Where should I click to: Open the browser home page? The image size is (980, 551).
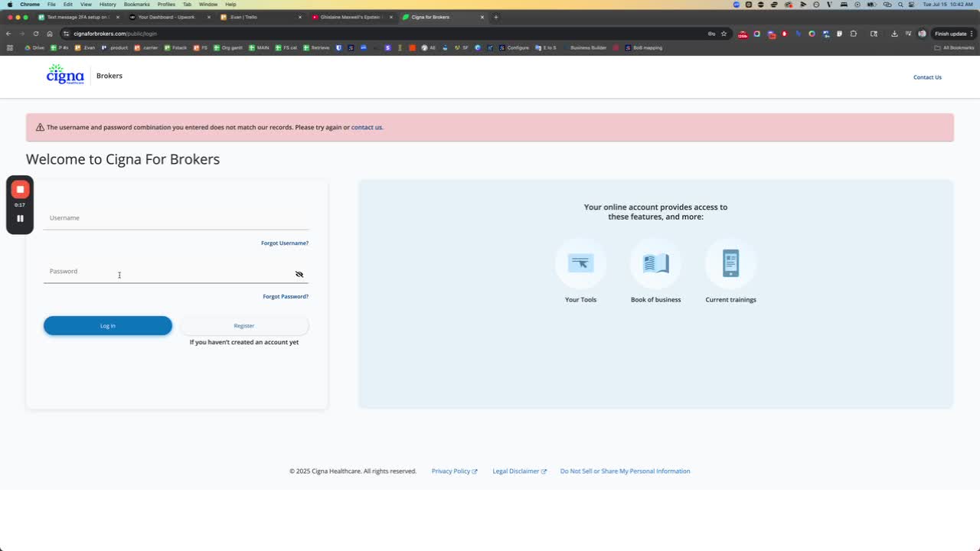click(50, 34)
